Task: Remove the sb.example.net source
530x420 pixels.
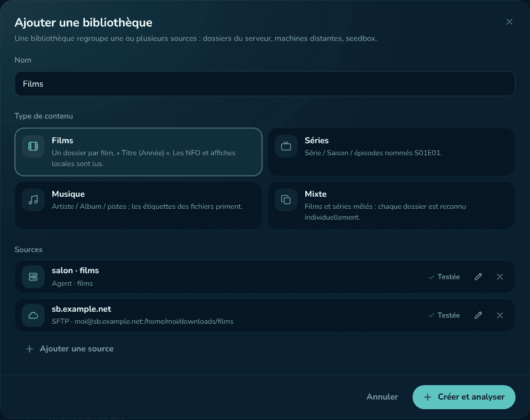Action: click(x=500, y=315)
